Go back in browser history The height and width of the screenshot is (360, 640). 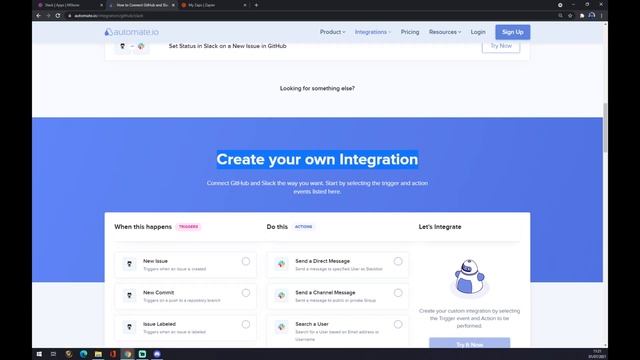[39, 16]
